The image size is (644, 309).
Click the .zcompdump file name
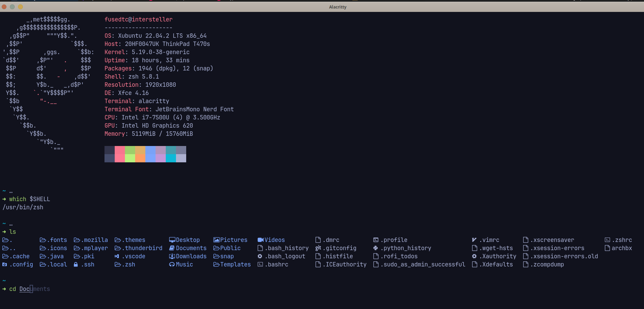pyautogui.click(x=547, y=264)
